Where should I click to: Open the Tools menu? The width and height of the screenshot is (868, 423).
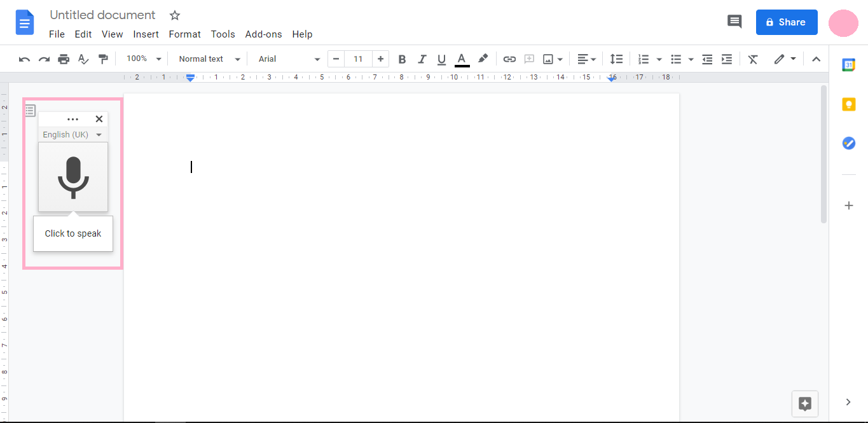[223, 34]
